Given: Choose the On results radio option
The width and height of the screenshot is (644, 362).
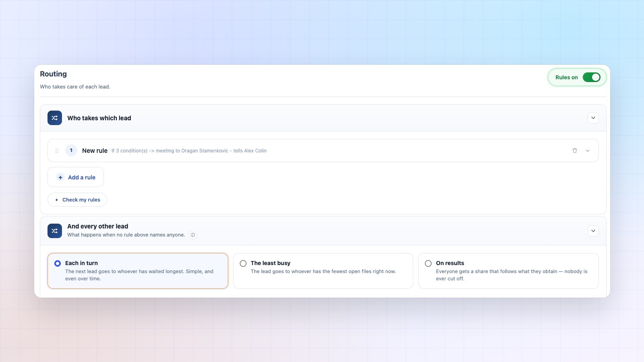Looking at the screenshot, I should point(428,263).
